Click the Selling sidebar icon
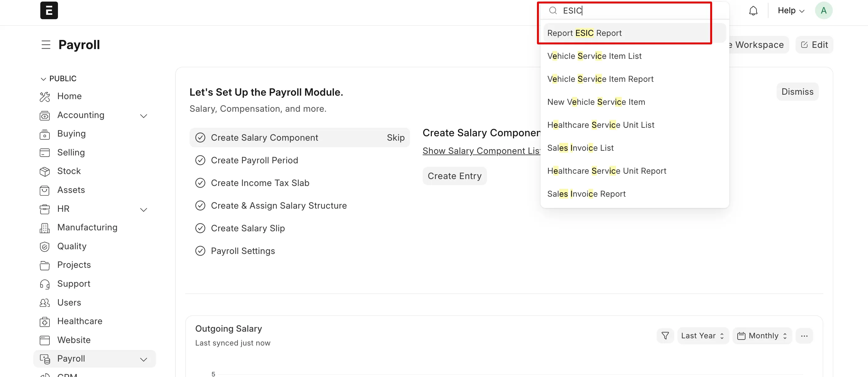The image size is (868, 377). click(x=44, y=153)
